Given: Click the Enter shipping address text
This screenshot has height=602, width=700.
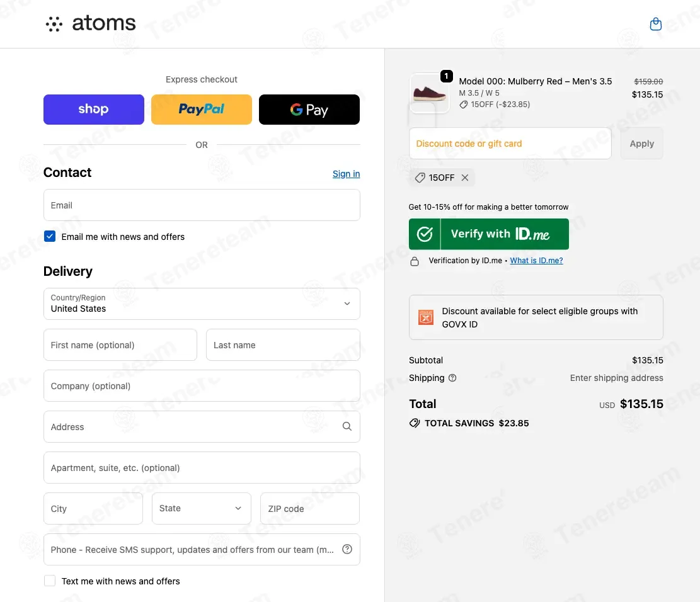Looking at the screenshot, I should click(616, 378).
